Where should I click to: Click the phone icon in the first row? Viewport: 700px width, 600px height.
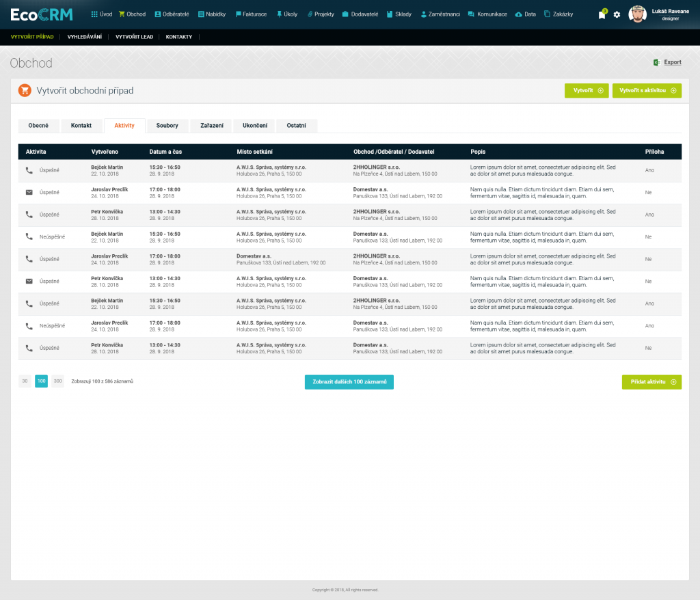[x=29, y=170]
